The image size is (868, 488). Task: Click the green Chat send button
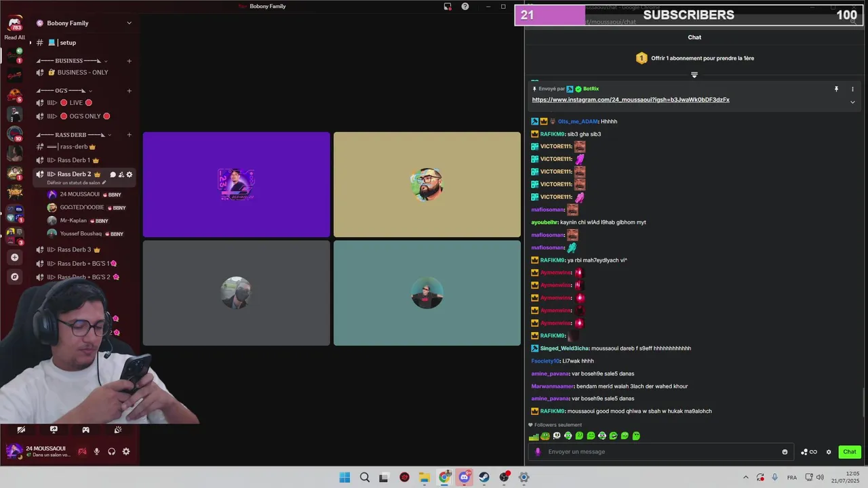[850, 452]
